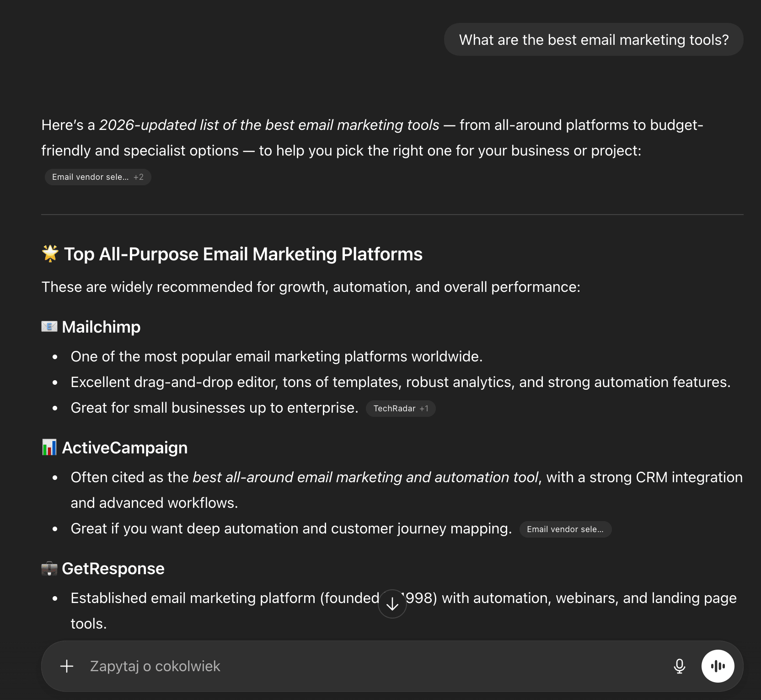Open the Email vendor selection citation under intro

(90, 177)
